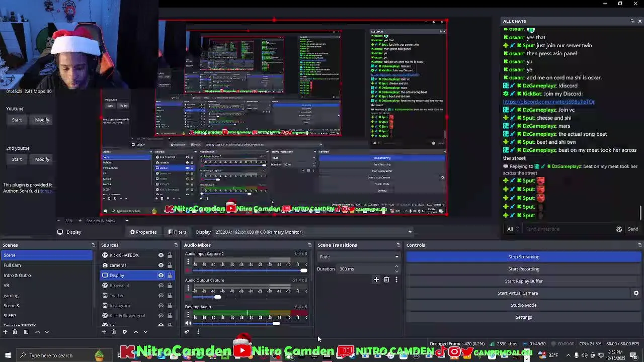Mute Desktop Audio speaker icon
Image resolution: width=644 pixels, height=362 pixels.
pos(188,324)
